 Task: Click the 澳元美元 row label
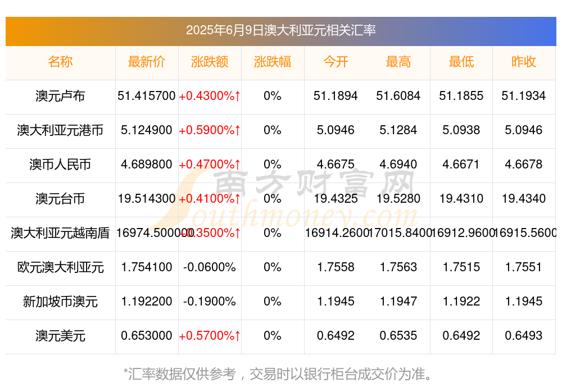click(x=60, y=336)
